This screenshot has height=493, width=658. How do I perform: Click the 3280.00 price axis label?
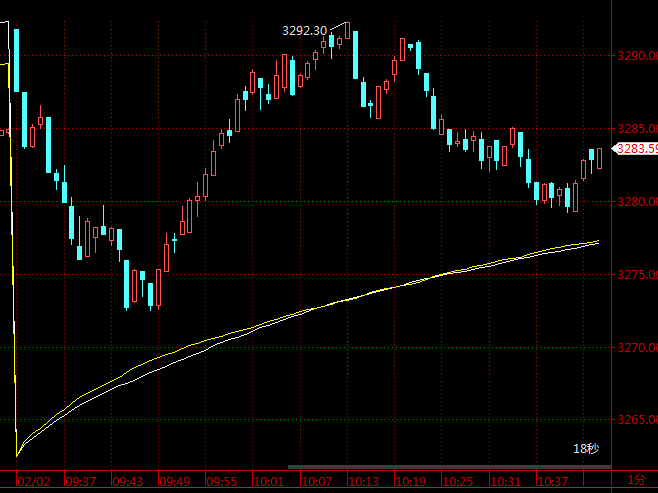(x=637, y=202)
